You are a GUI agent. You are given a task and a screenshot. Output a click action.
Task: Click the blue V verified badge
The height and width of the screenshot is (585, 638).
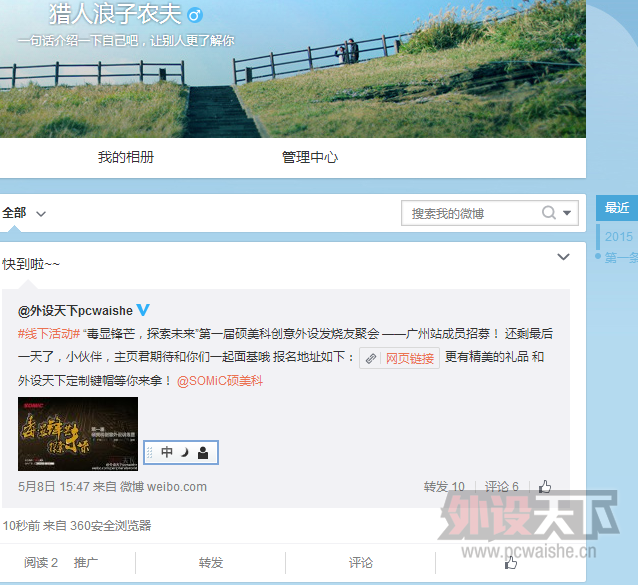143,310
